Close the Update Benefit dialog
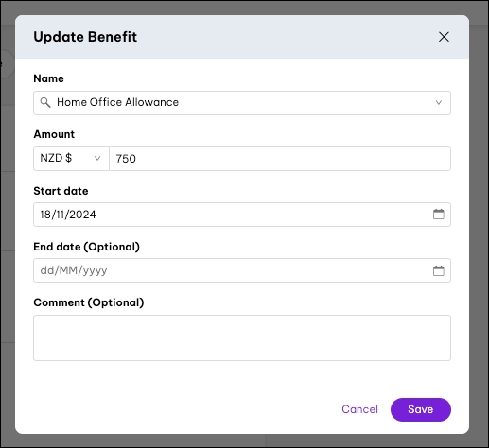This screenshot has height=448, width=489. pyautogui.click(x=444, y=37)
